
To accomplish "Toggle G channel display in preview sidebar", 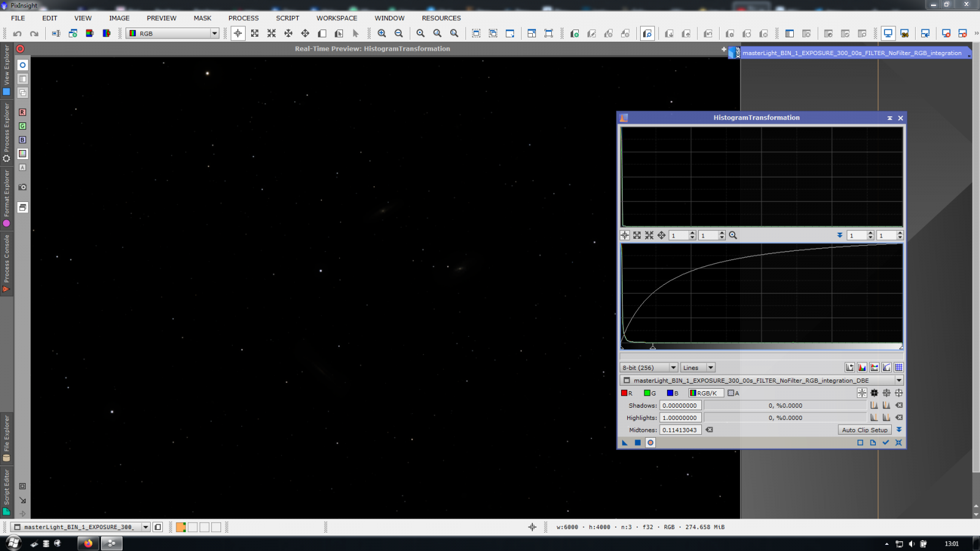I will click(x=23, y=126).
